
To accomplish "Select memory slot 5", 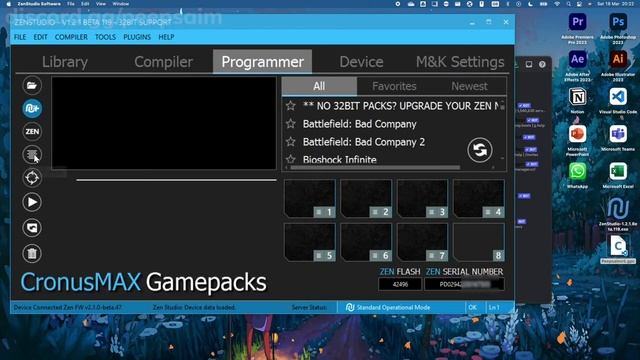I will coord(310,242).
